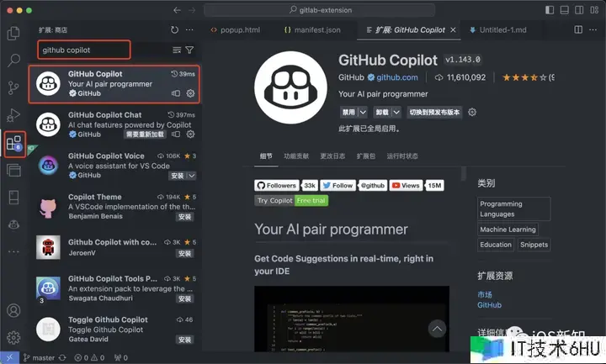The image size is (606, 364).
Task: Expand the 禁用 disable dropdown arrow
Action: click(x=363, y=113)
